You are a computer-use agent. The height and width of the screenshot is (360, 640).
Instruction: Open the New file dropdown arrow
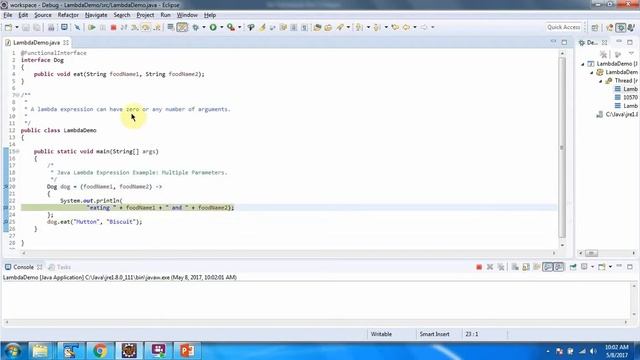coord(17,27)
